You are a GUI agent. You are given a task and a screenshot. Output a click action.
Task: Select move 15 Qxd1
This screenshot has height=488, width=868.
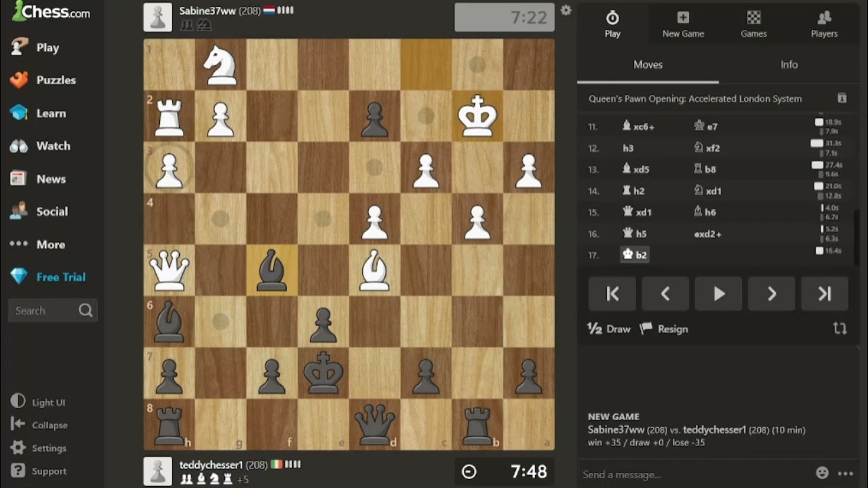pos(637,212)
